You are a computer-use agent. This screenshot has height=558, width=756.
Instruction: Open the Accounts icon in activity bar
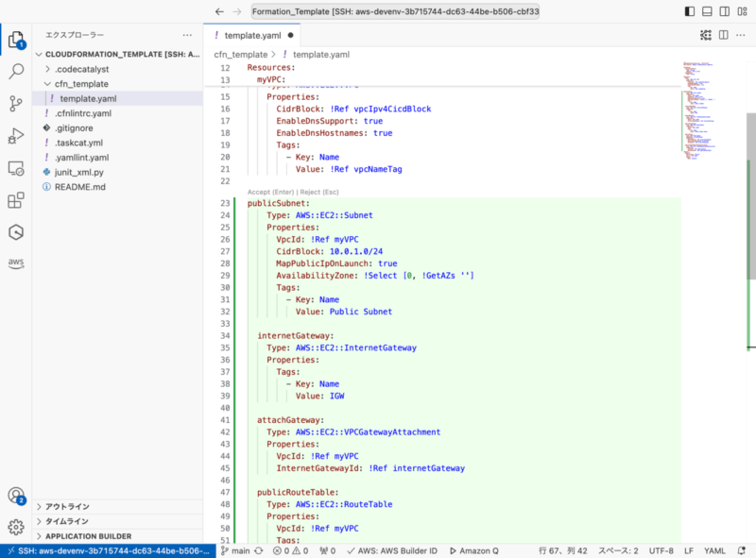pyautogui.click(x=16, y=496)
